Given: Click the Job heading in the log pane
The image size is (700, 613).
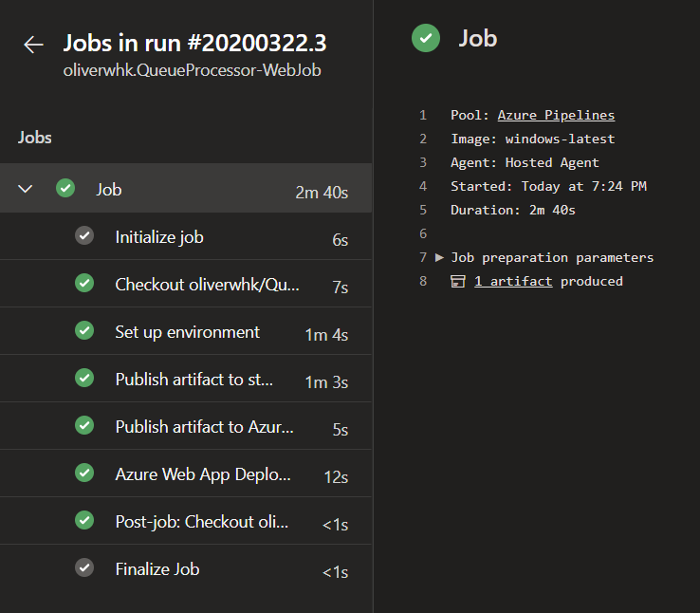Looking at the screenshot, I should 478,38.
